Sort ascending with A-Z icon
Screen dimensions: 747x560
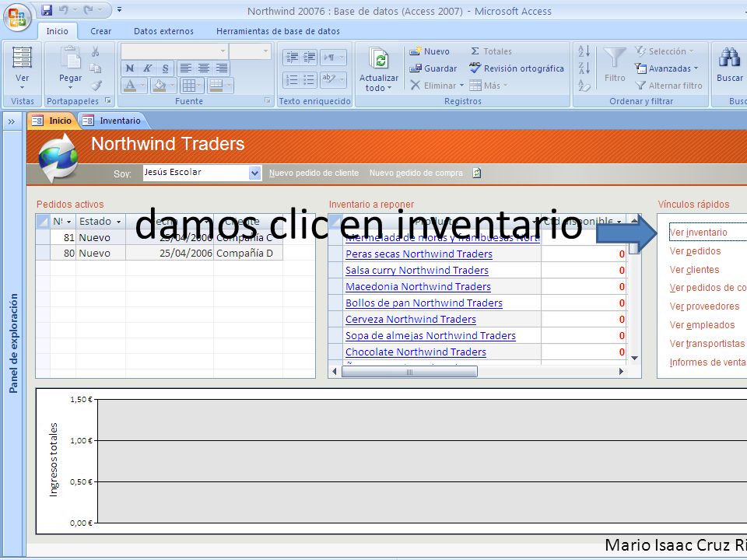[584, 51]
